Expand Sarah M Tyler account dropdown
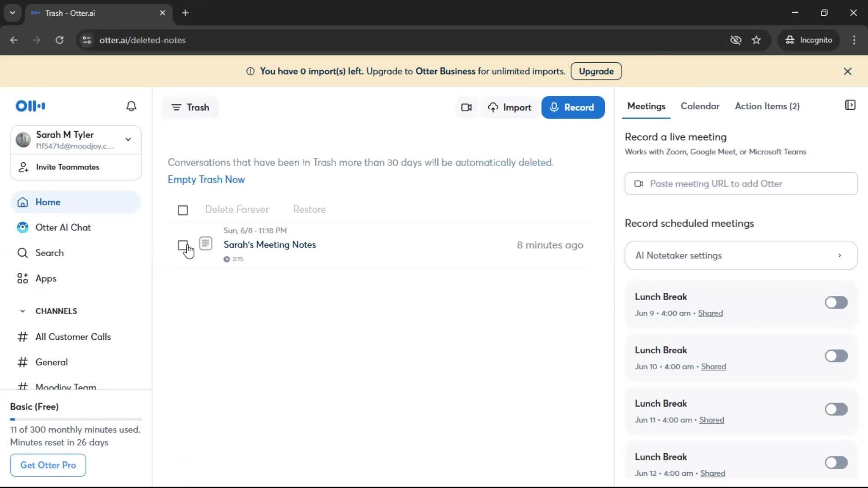868x488 pixels. tap(128, 139)
